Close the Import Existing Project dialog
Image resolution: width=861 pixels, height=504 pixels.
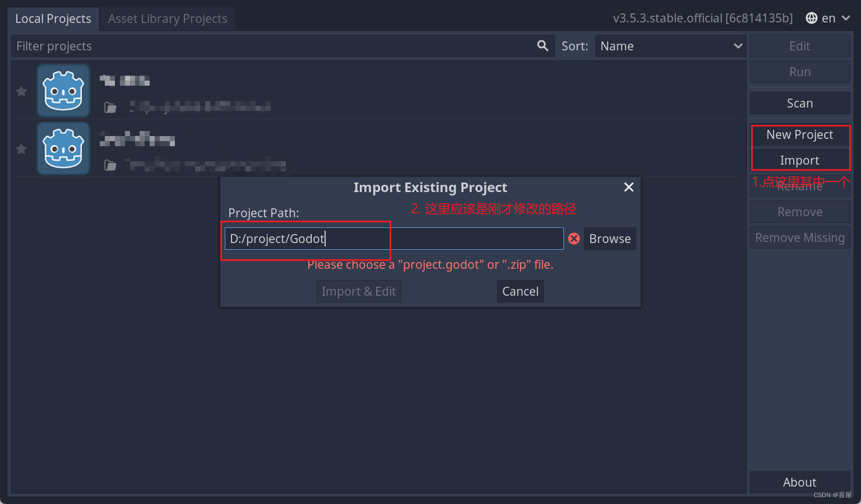628,187
